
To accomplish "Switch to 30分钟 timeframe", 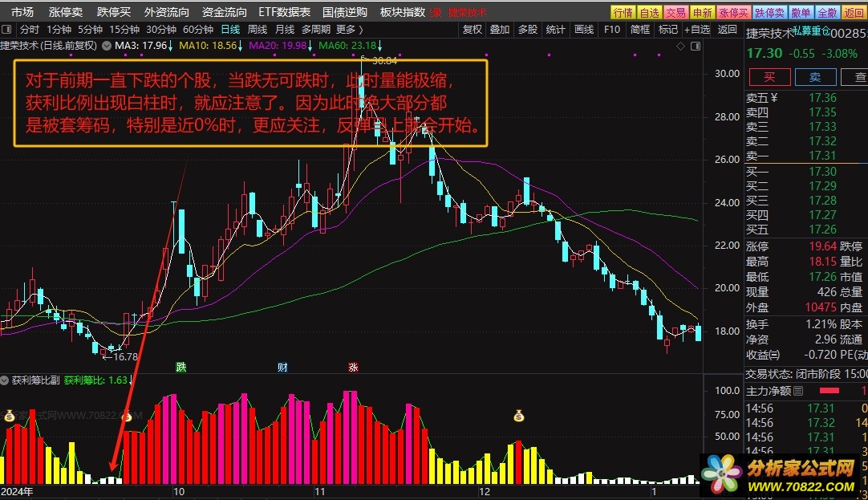I will click(161, 30).
